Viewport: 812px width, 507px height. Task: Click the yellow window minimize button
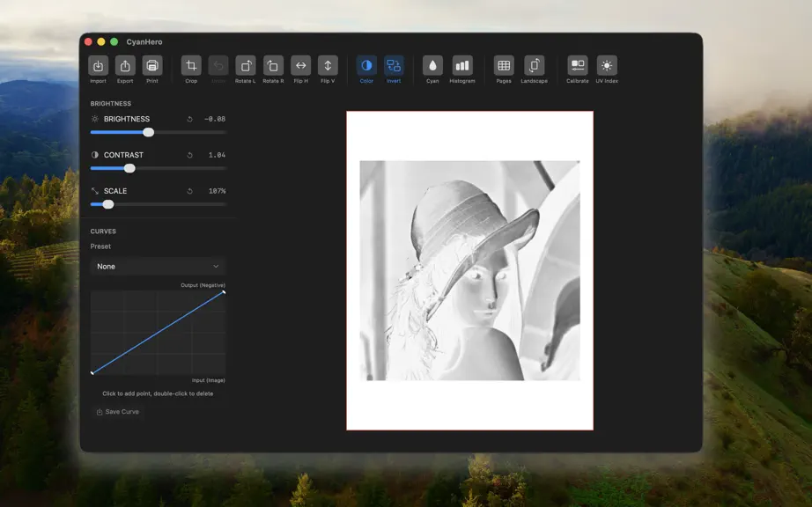101,42
